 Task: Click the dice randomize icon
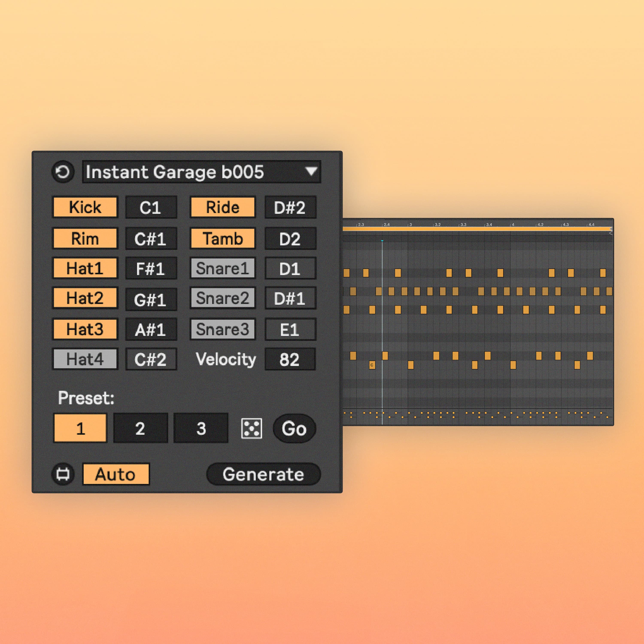[x=251, y=428]
